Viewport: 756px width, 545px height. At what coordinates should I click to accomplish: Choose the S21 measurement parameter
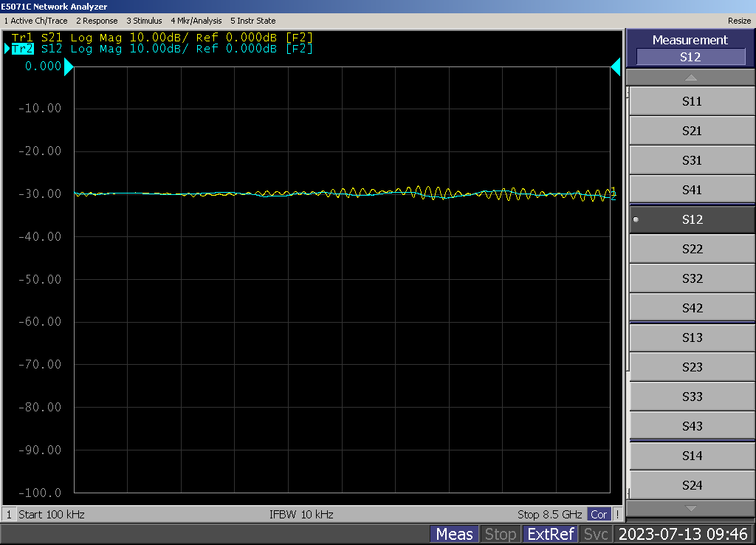point(691,131)
